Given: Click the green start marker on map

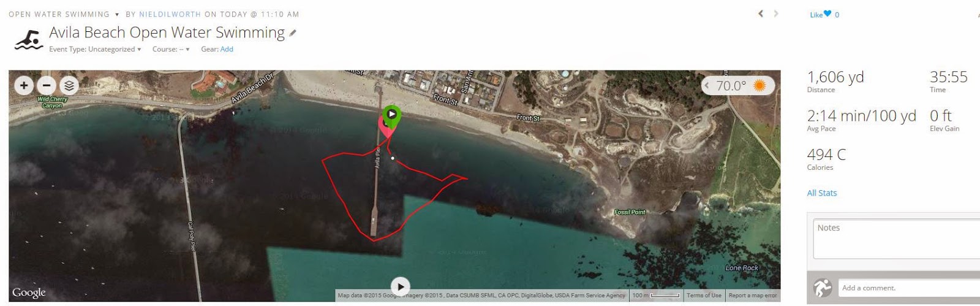Looking at the screenshot, I should click(391, 115).
